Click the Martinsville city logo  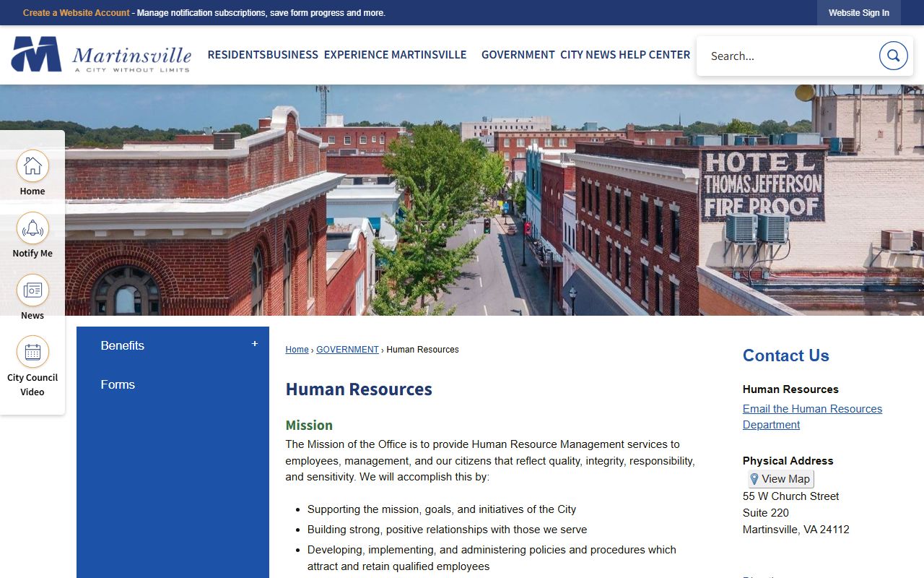point(101,55)
